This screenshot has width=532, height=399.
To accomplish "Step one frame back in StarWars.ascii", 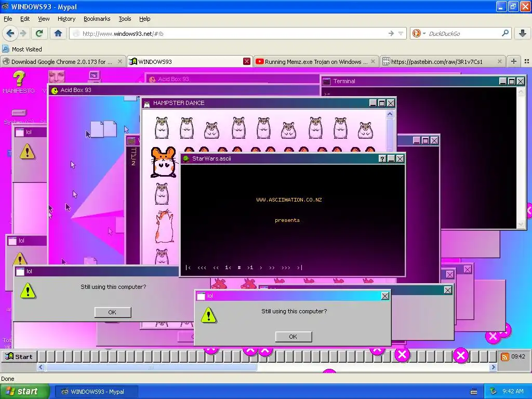I will pyautogui.click(x=228, y=268).
